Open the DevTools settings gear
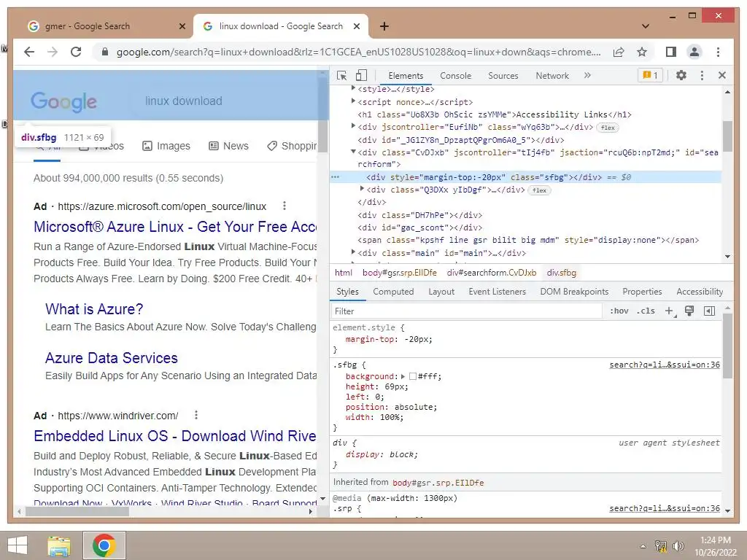747x560 pixels. [681, 75]
